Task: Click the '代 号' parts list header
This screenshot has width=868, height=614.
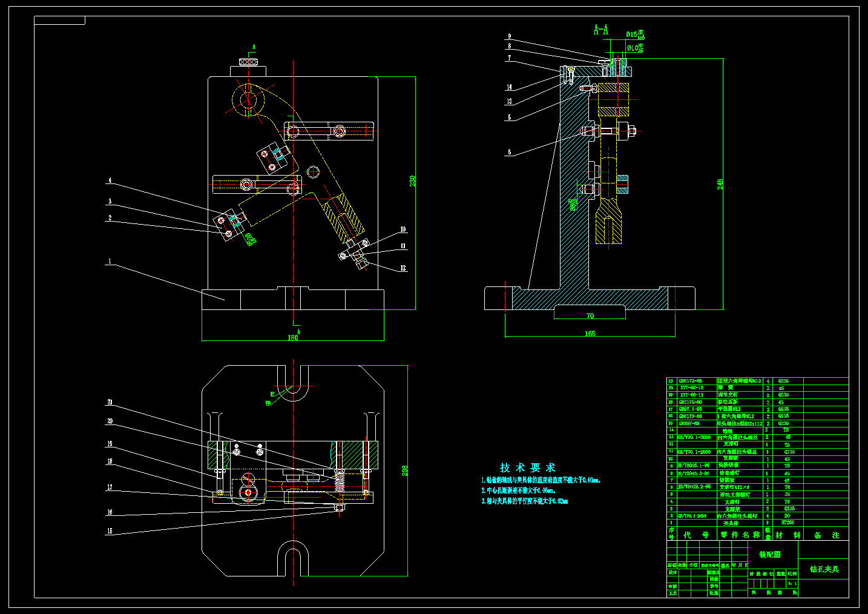Action: (696, 535)
